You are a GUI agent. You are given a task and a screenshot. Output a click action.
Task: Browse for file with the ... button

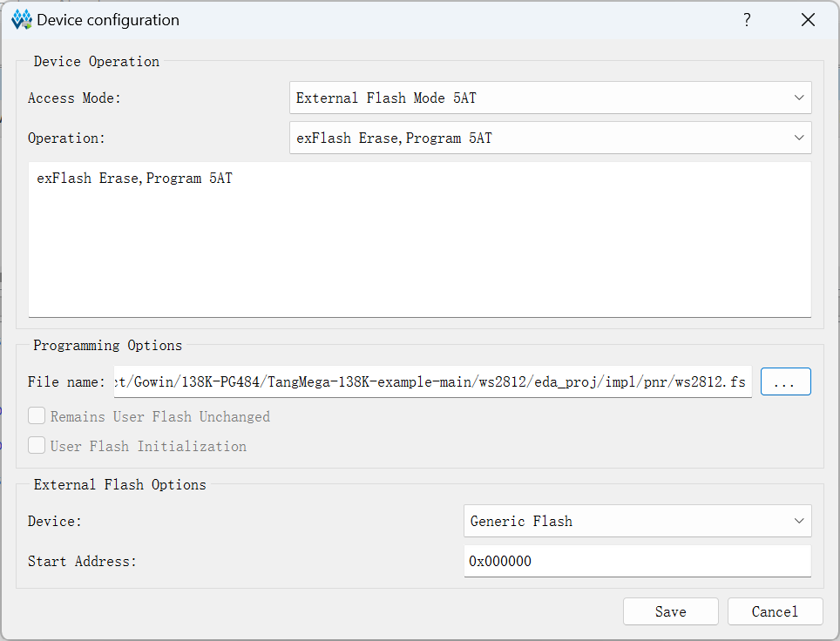click(x=785, y=381)
